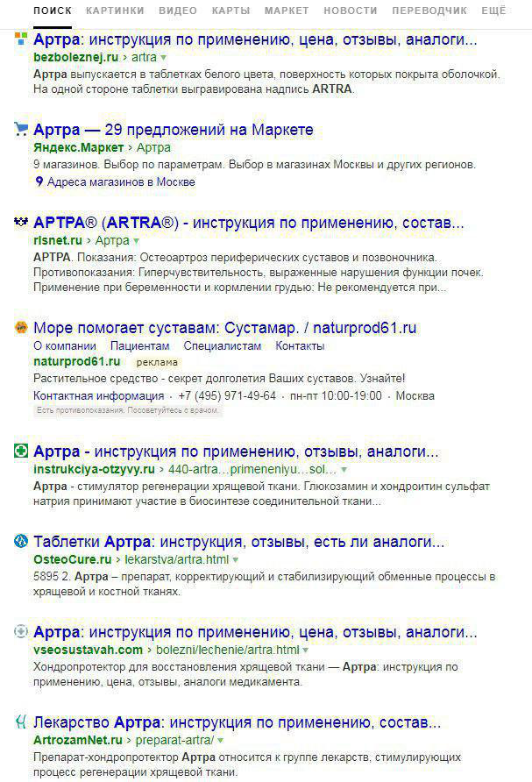Expand dropdown arrow after vseosustavah.com URL

tap(305, 650)
